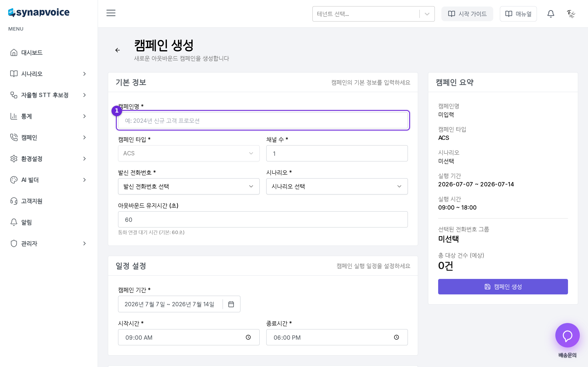
Task: Toggle the hamburger sidebar menu icon
Action: point(111,13)
